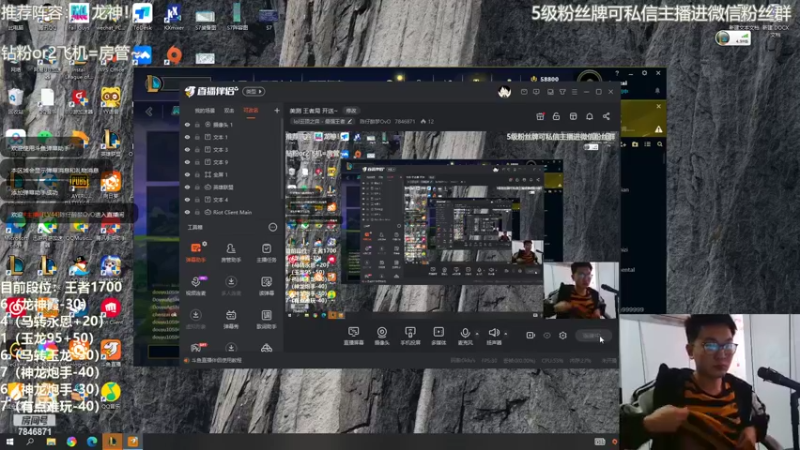Open the hamburger menu in title bar
This screenshot has height=450, width=800.
(574, 92)
